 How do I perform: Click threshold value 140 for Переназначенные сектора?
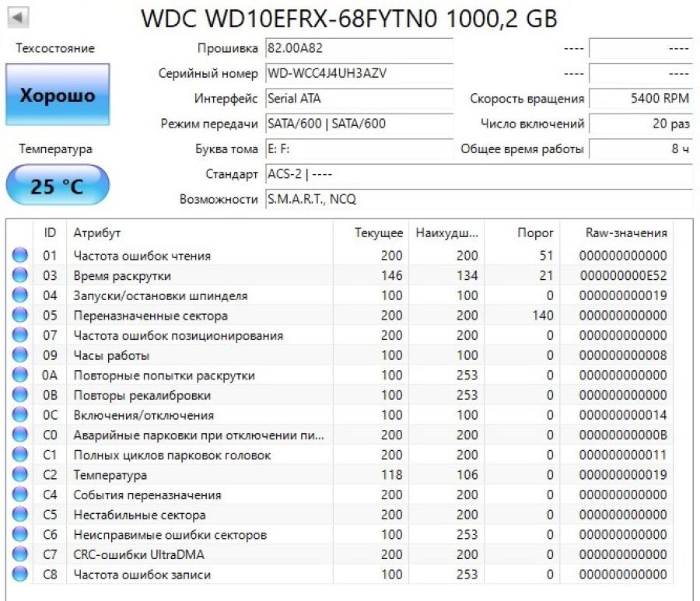543,315
